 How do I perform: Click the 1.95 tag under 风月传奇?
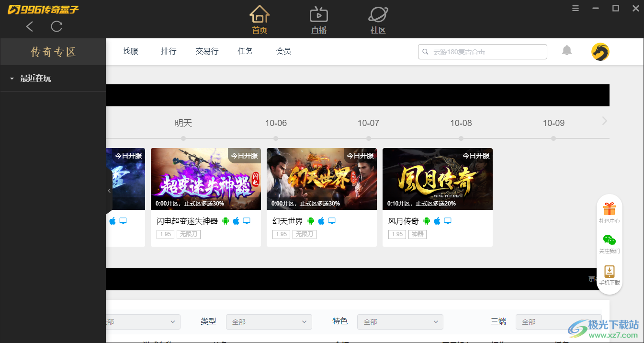(x=397, y=234)
